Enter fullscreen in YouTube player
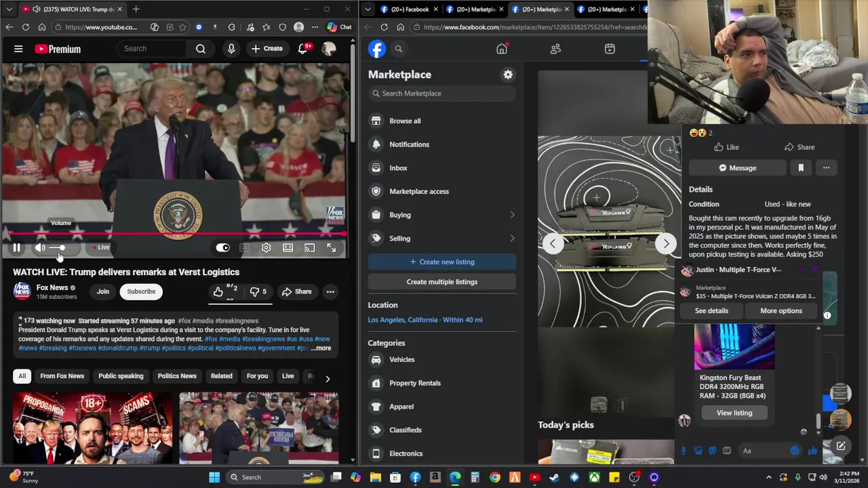Viewport: 868px width, 488px height. coord(331,248)
